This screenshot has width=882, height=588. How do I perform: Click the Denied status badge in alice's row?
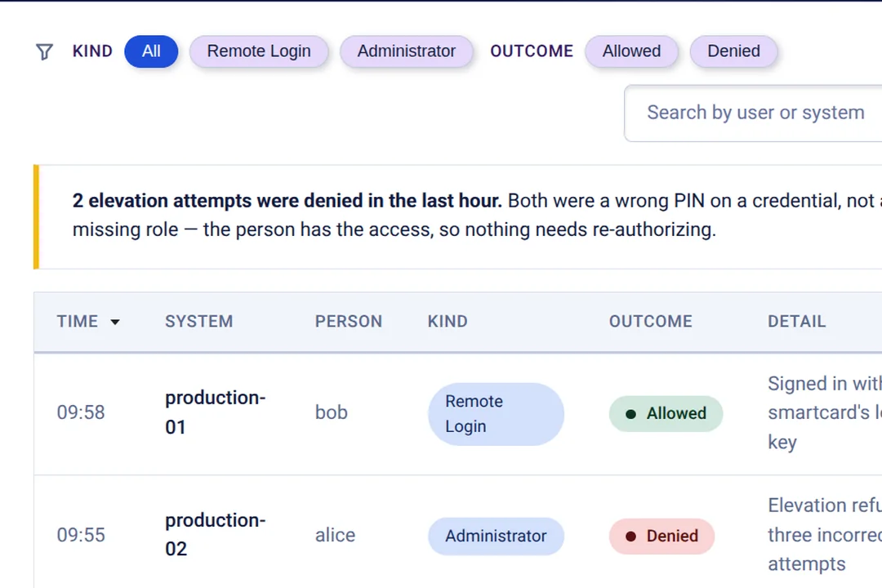point(661,537)
